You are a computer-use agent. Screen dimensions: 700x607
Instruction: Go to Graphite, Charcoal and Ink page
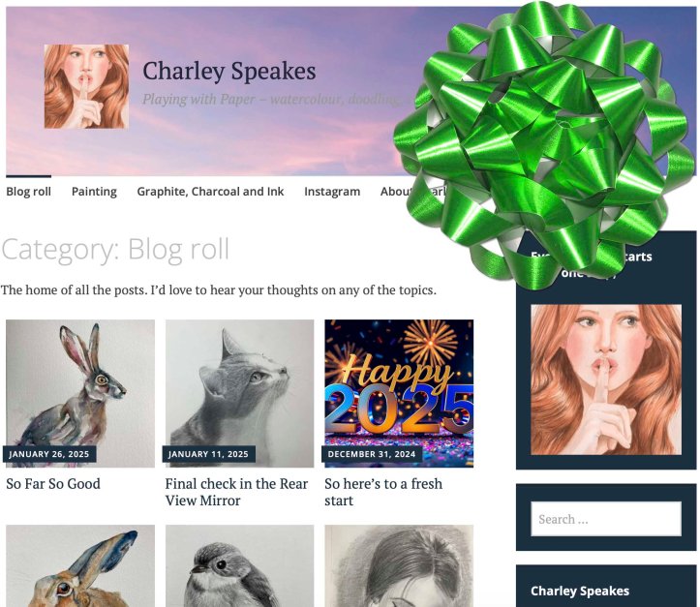(x=210, y=192)
